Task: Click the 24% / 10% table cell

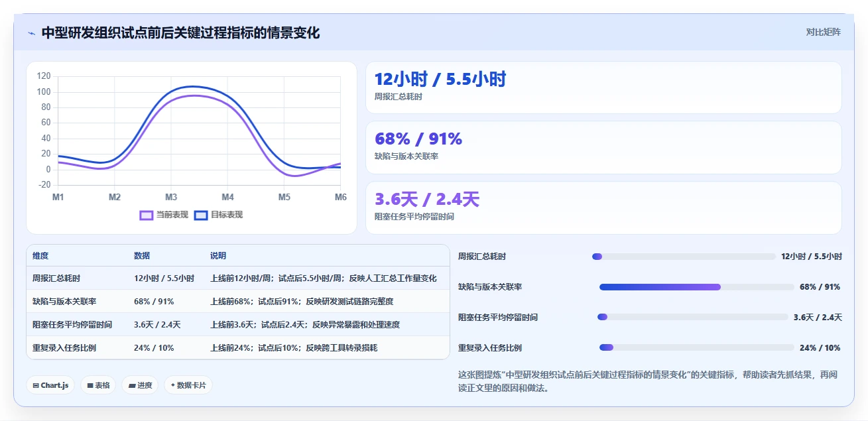Action: pyautogui.click(x=154, y=348)
